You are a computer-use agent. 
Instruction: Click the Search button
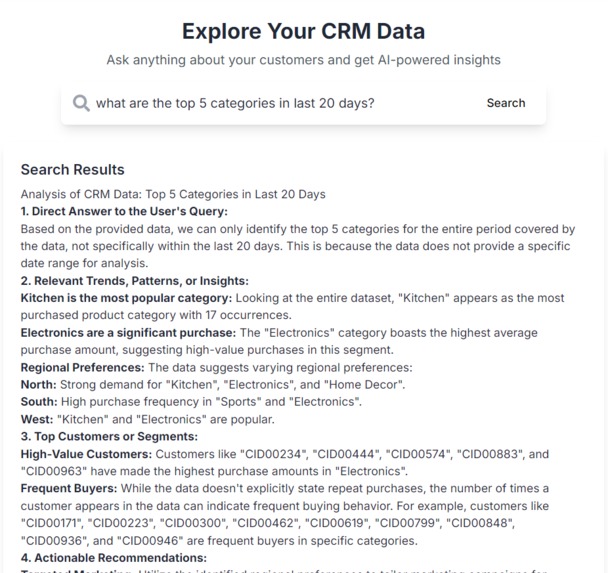[506, 103]
